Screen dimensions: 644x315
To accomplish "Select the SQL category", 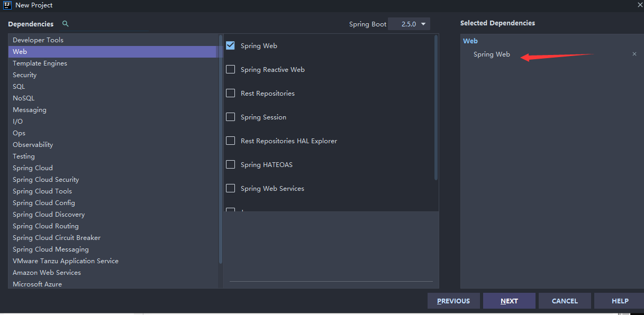I will (x=112, y=87).
